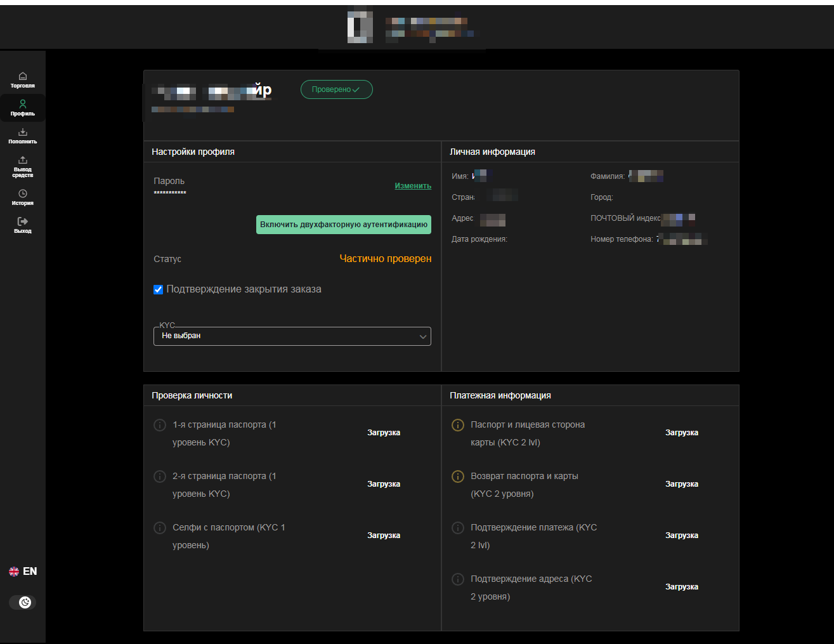Screen dimensions: 834x644
Task: Click the EN language label
Action: [30, 572]
